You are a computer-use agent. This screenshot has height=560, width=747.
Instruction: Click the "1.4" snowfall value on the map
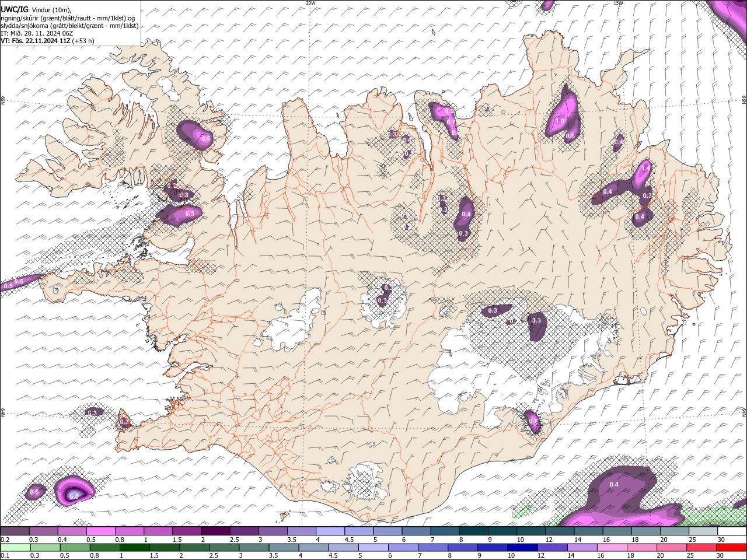pos(645,168)
